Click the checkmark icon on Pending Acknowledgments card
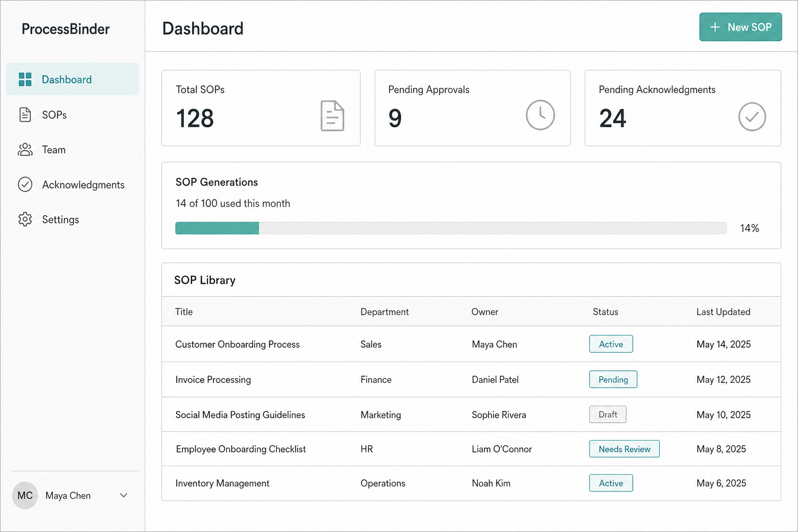 752,117
